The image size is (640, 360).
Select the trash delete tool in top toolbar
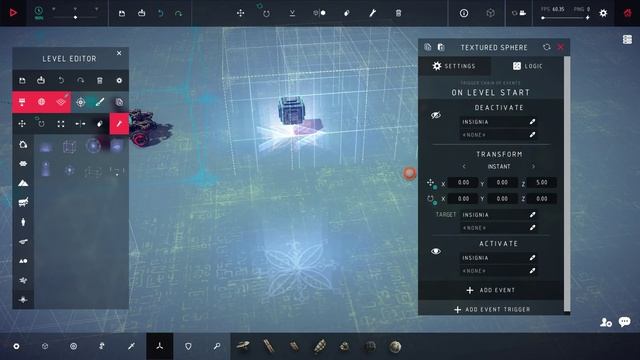(398, 13)
